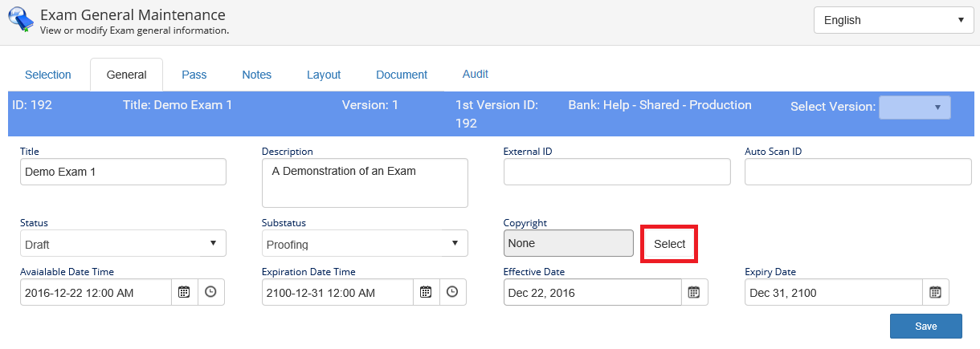The width and height of the screenshot is (980, 349).
Task: Open clock picker for Available Date Time
Action: pyautogui.click(x=210, y=292)
